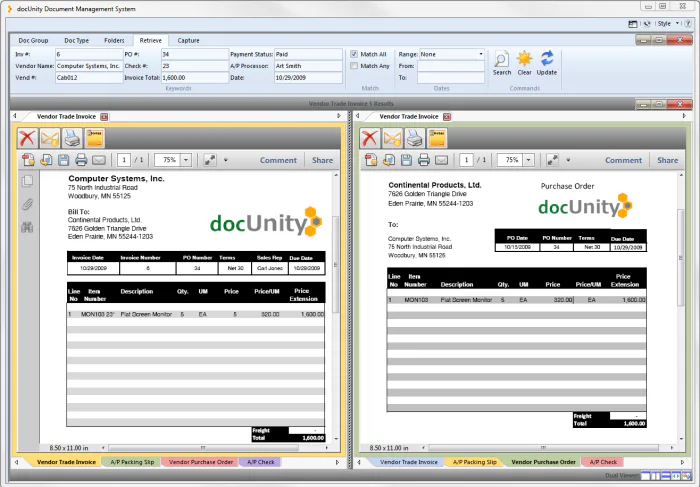Click envelope email icon in left viewer top toolbar
700x487 pixels.
coord(50,138)
